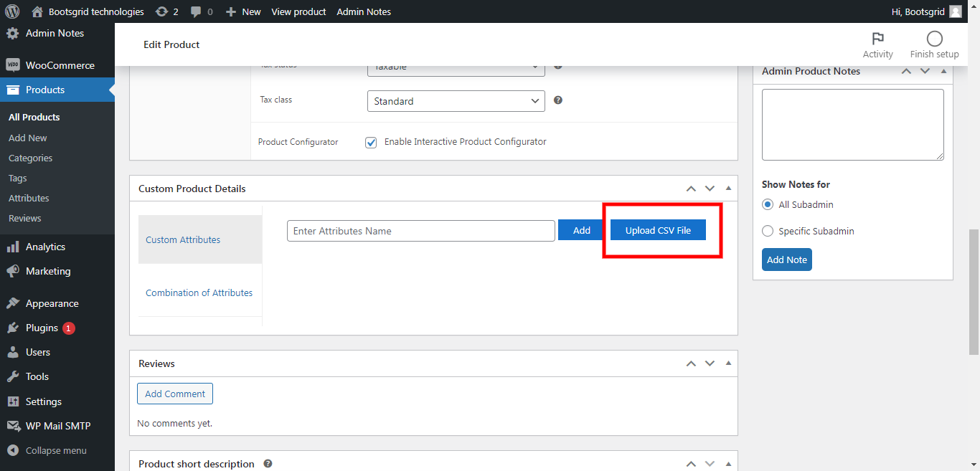This screenshot has width=980, height=471.
Task: Click the Bootsgrid user avatar
Action: coord(955,11)
